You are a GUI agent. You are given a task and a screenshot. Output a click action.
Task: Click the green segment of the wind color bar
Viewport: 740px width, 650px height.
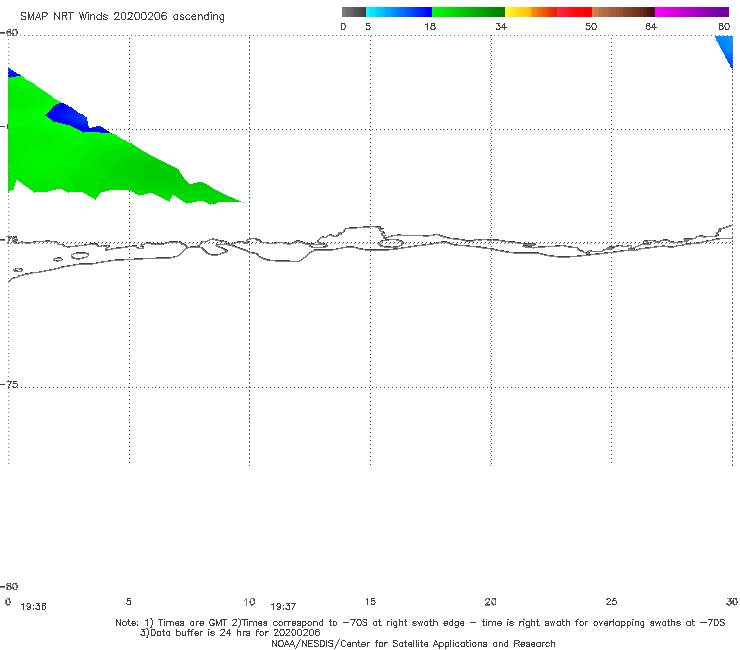[468, 12]
